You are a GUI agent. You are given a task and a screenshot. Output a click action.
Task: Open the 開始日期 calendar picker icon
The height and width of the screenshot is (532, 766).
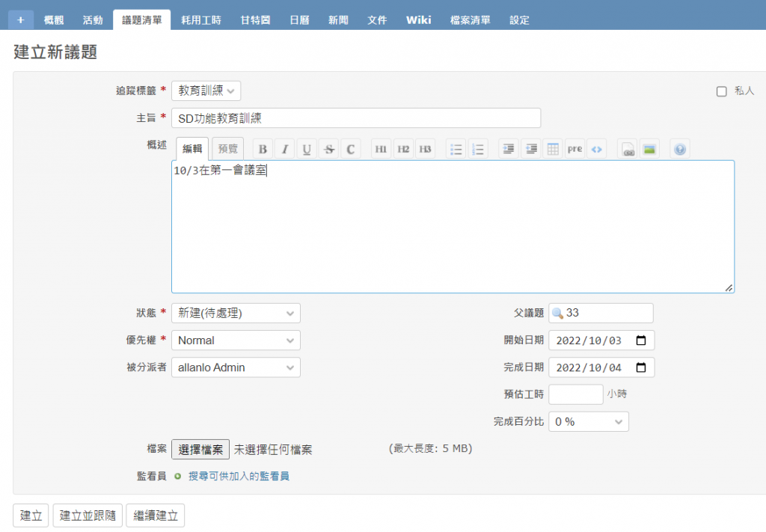[641, 340]
